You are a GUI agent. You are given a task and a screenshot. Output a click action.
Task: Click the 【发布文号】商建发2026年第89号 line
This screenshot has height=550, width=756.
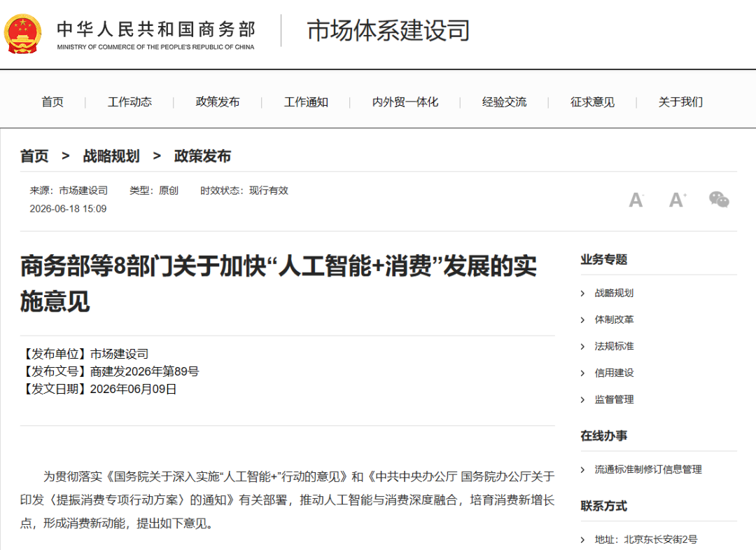[x=110, y=371]
